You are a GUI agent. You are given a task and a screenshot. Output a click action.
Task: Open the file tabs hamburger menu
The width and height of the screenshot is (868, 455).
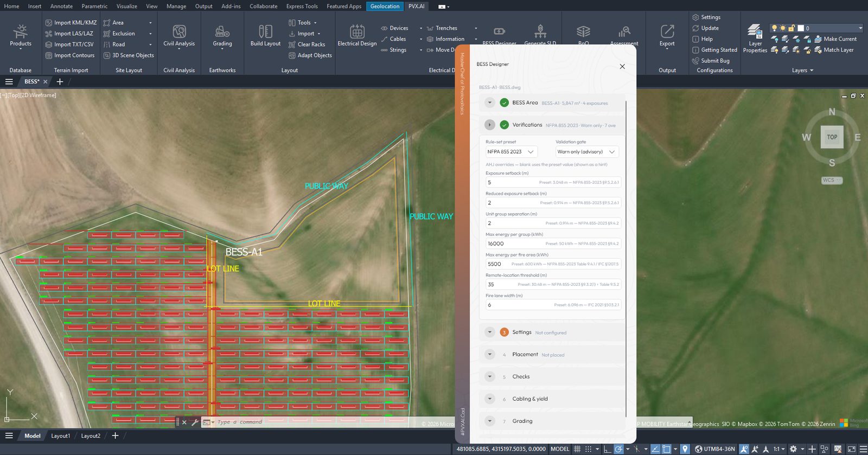click(9, 81)
